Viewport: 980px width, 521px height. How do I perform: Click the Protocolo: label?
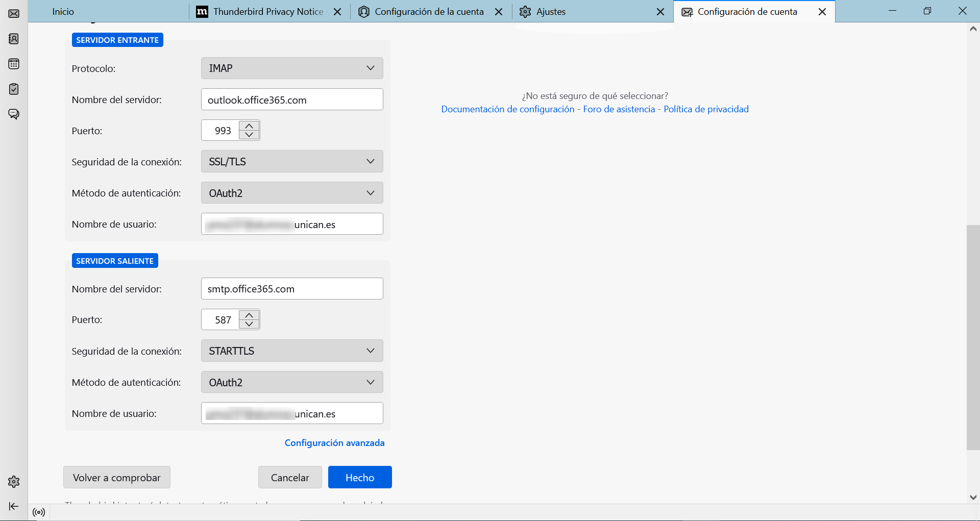(x=93, y=68)
